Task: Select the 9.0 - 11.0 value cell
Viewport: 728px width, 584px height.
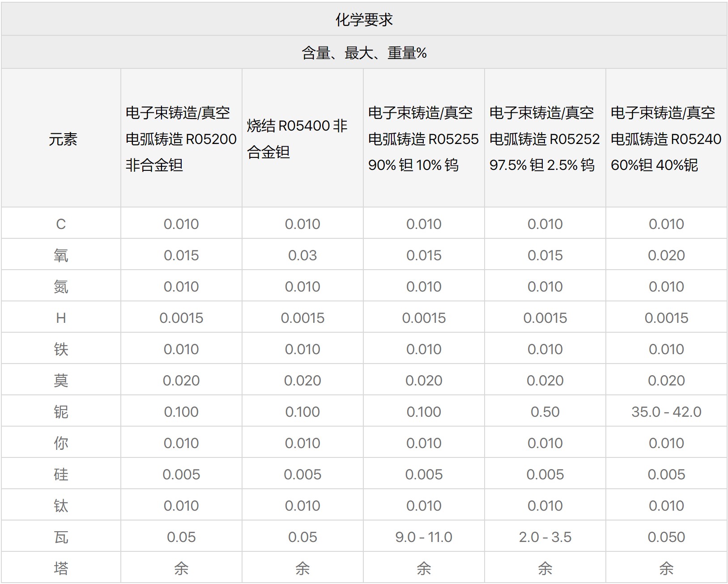Action: (424, 537)
